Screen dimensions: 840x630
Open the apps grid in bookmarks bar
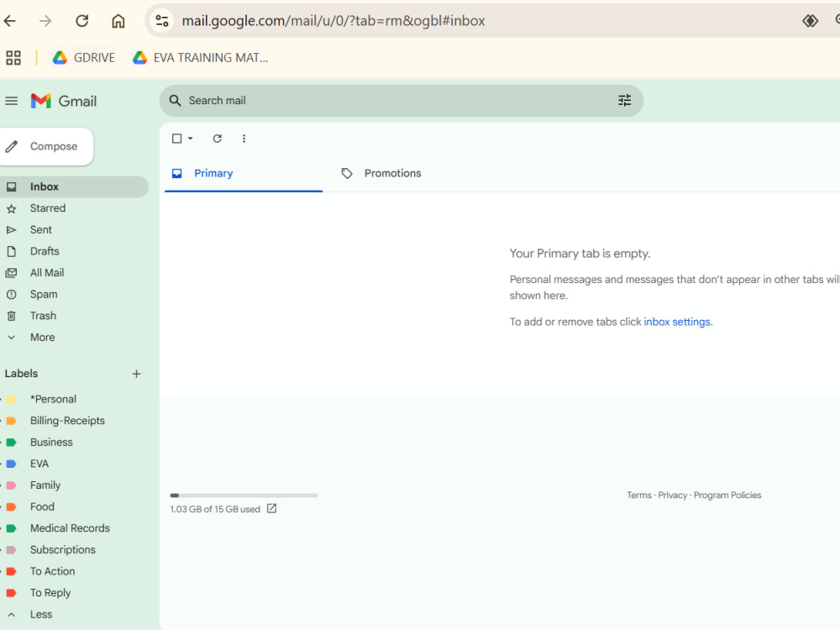[x=13, y=57]
